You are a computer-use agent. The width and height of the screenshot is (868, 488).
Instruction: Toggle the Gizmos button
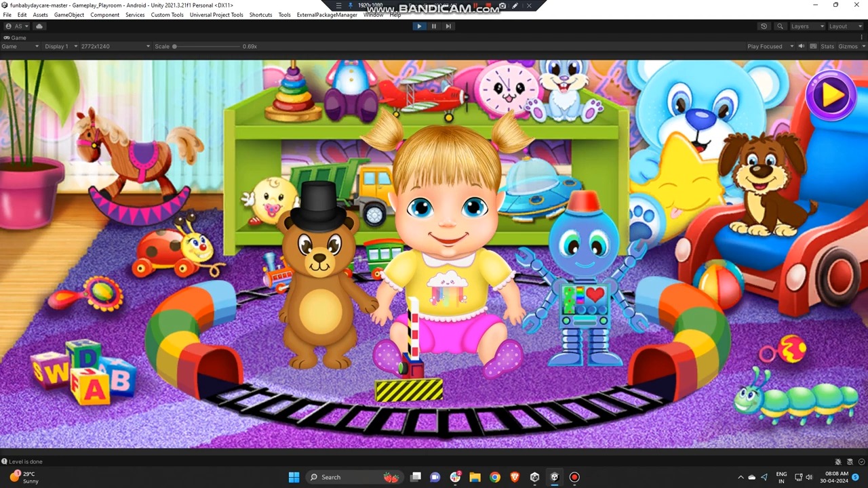pos(848,46)
